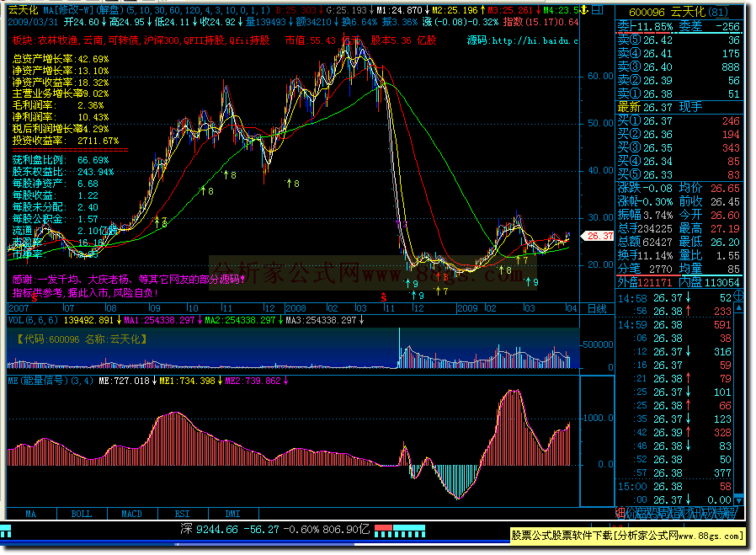Click the 14:59 26.38 591 trade row
Screen dimensions: 756x555
tap(675, 325)
